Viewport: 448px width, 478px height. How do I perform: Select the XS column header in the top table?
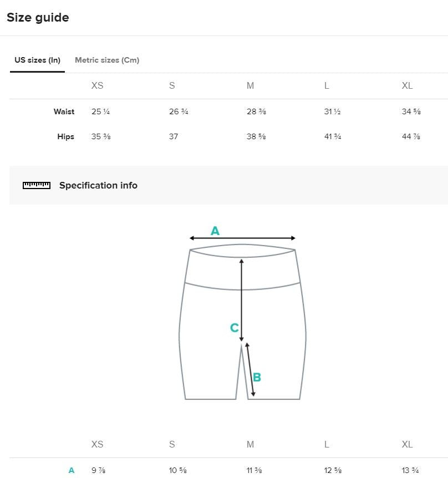click(x=97, y=85)
